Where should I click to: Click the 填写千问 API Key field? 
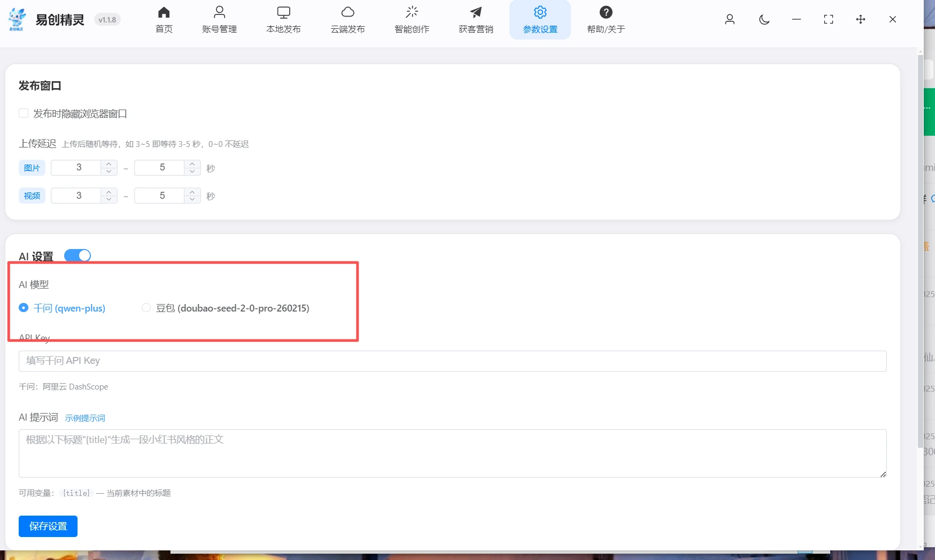point(452,361)
